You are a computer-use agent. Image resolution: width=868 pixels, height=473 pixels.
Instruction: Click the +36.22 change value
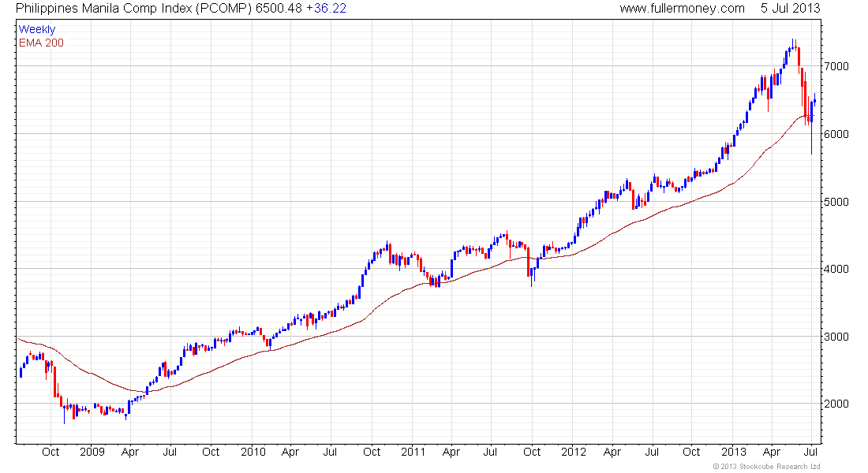(326, 9)
